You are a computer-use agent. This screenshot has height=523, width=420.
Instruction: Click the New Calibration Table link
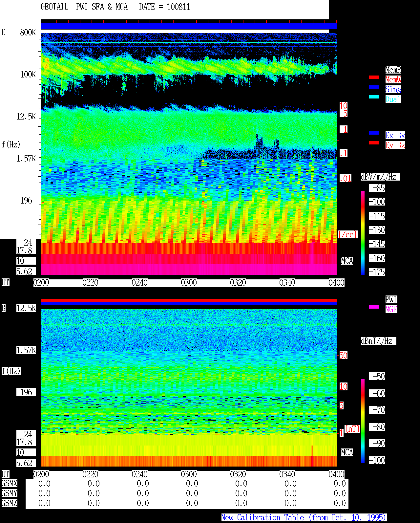click(x=304, y=518)
